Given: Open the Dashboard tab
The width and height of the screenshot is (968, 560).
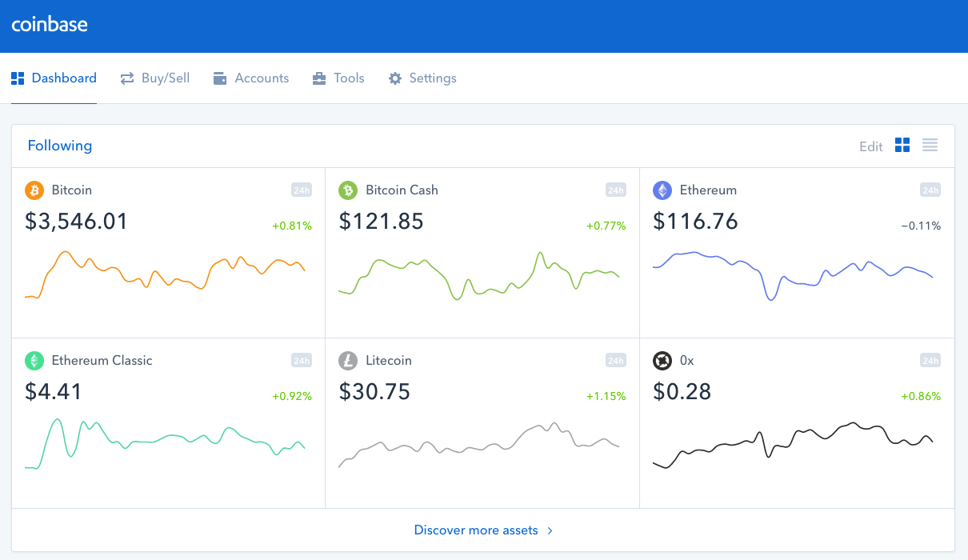Looking at the screenshot, I should (x=54, y=78).
